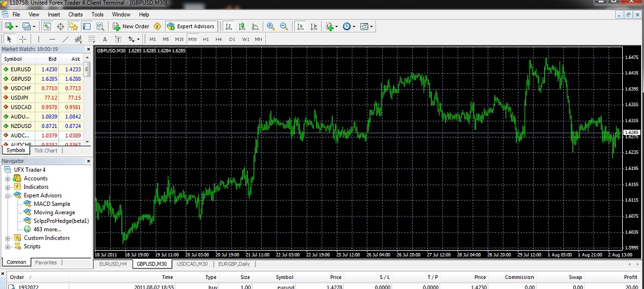The height and width of the screenshot is (289, 644).
Task: Switch to M15 timeframe
Action: tap(179, 39)
